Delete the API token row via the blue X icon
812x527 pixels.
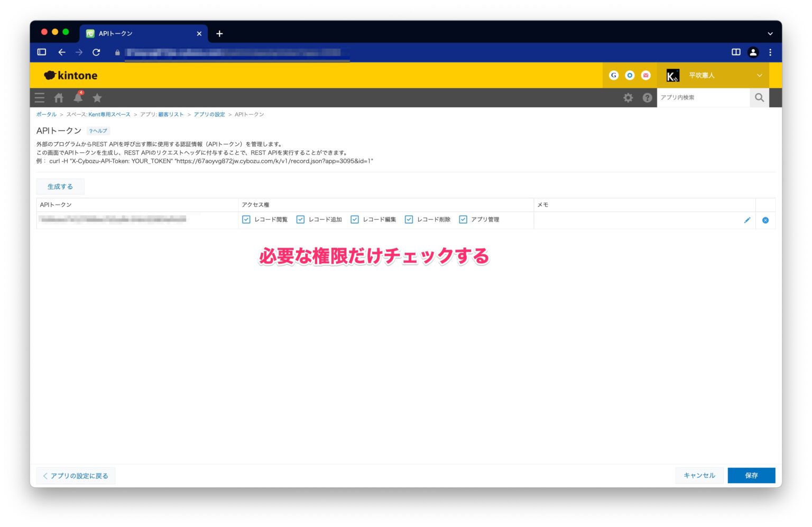coord(765,220)
